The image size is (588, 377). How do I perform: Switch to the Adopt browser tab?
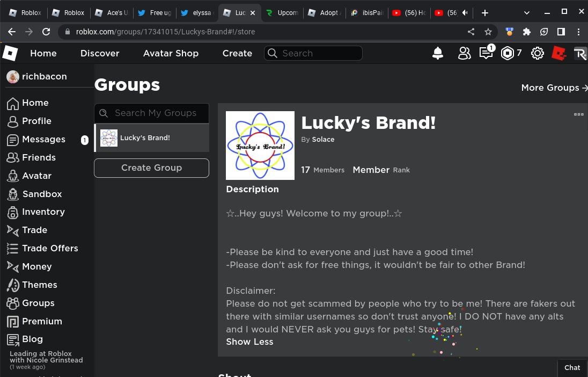pyautogui.click(x=325, y=13)
